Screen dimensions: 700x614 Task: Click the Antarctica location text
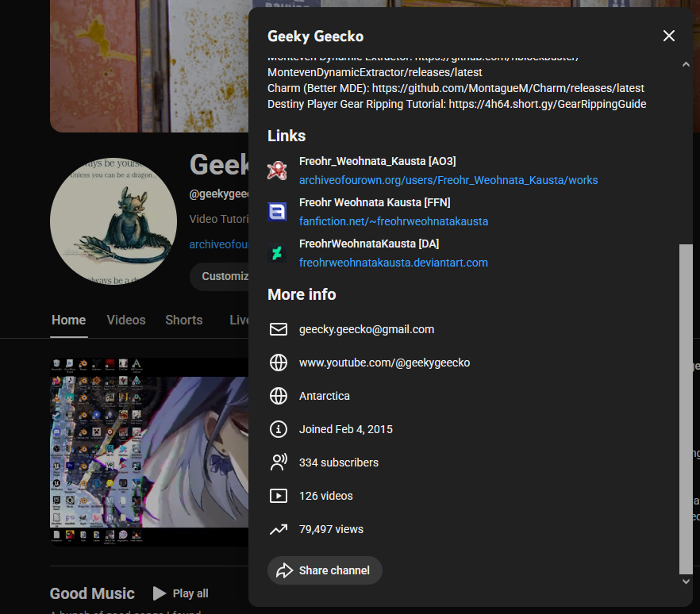(x=325, y=396)
